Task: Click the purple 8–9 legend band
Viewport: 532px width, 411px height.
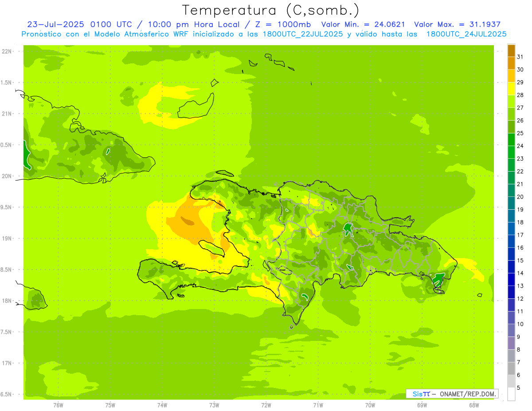Action: [x=511, y=343]
